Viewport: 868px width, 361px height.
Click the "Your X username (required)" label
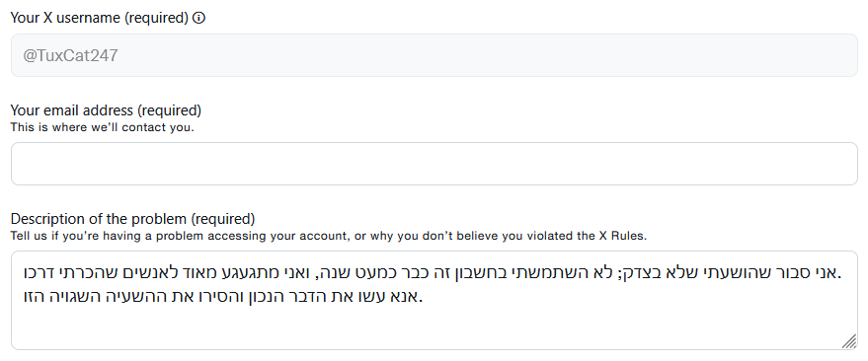[100, 18]
